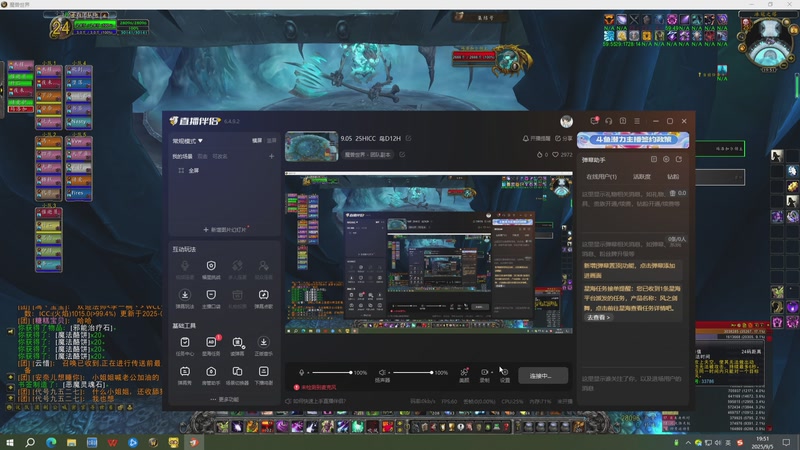The height and width of the screenshot is (450, 800).
Task: Open the audience link icon under 互动玩法
Action: pyautogui.click(x=263, y=269)
